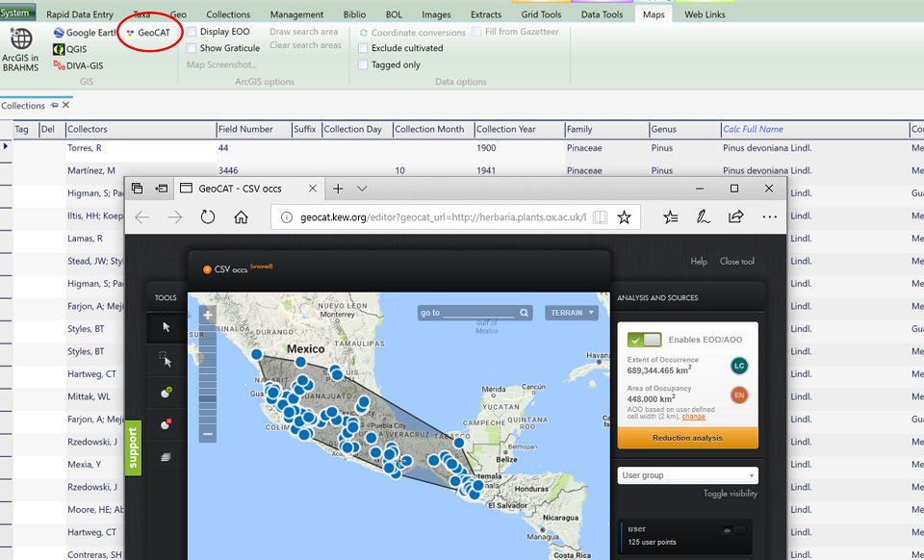
Task: Click the set tabs aside icon
Action: pyautogui.click(x=161, y=189)
